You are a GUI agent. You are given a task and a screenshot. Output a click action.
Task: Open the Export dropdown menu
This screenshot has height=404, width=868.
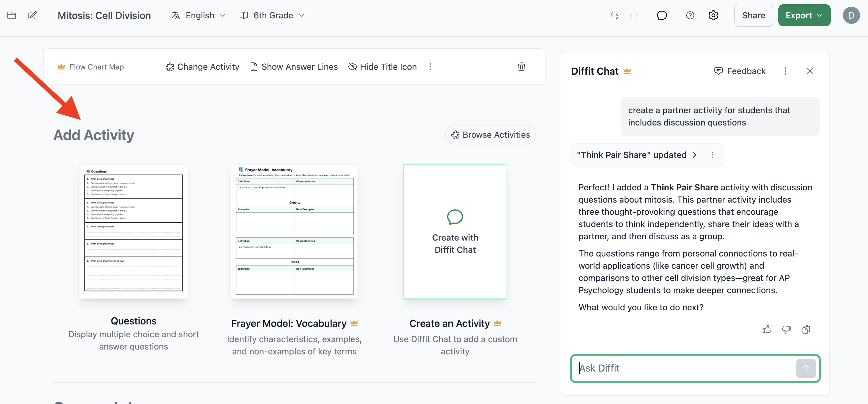(x=804, y=16)
